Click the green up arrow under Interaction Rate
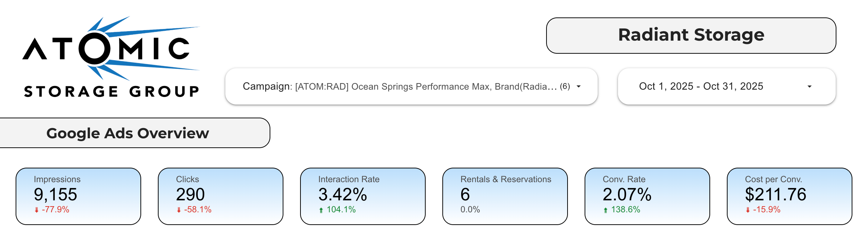 (321, 210)
